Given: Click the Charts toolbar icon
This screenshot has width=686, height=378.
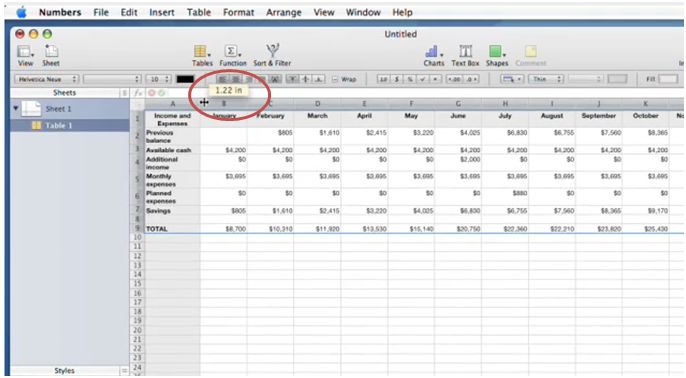Looking at the screenshot, I should point(433,52).
